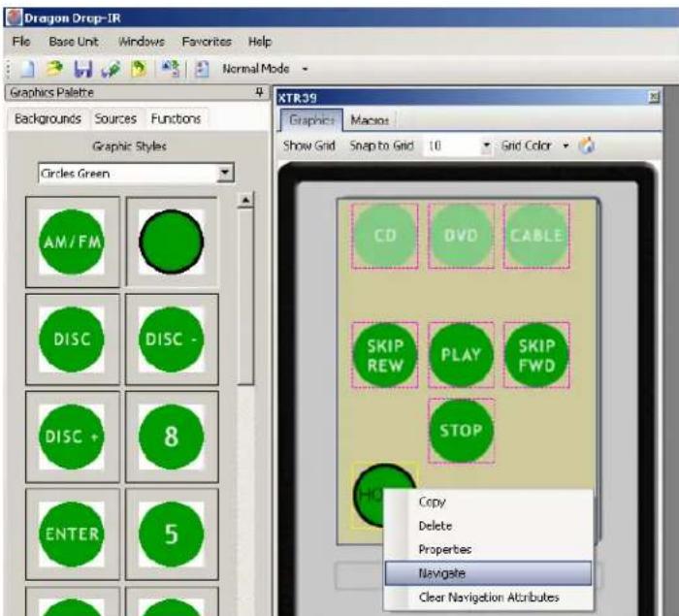Click the Save floppy disk icon
Viewport: 679px width, 616px height.
83,69
